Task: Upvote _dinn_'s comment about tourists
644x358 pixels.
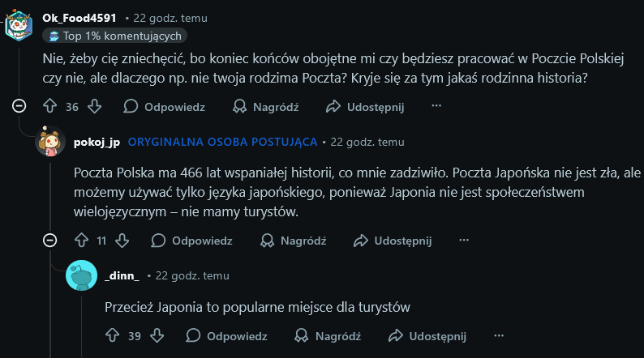Action: tap(113, 335)
